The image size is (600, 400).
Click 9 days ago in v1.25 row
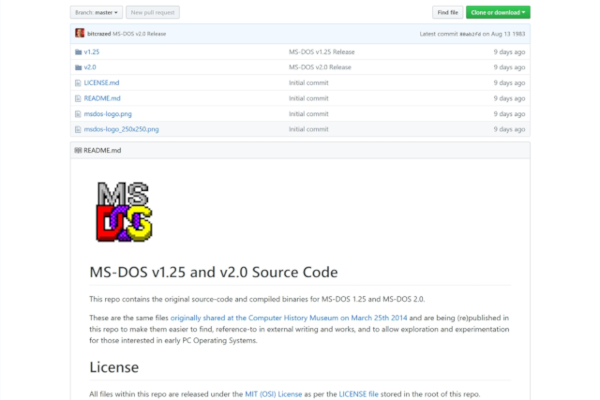[x=509, y=52]
